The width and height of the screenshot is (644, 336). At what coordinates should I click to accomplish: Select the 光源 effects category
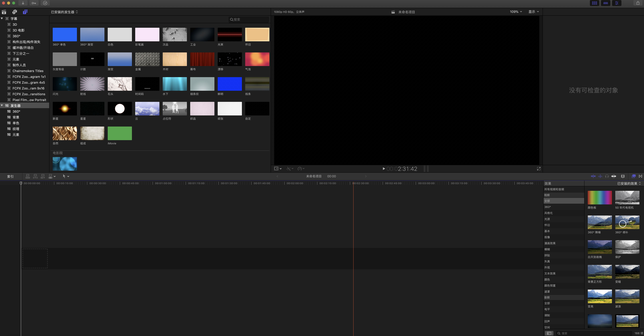pyautogui.click(x=564, y=219)
